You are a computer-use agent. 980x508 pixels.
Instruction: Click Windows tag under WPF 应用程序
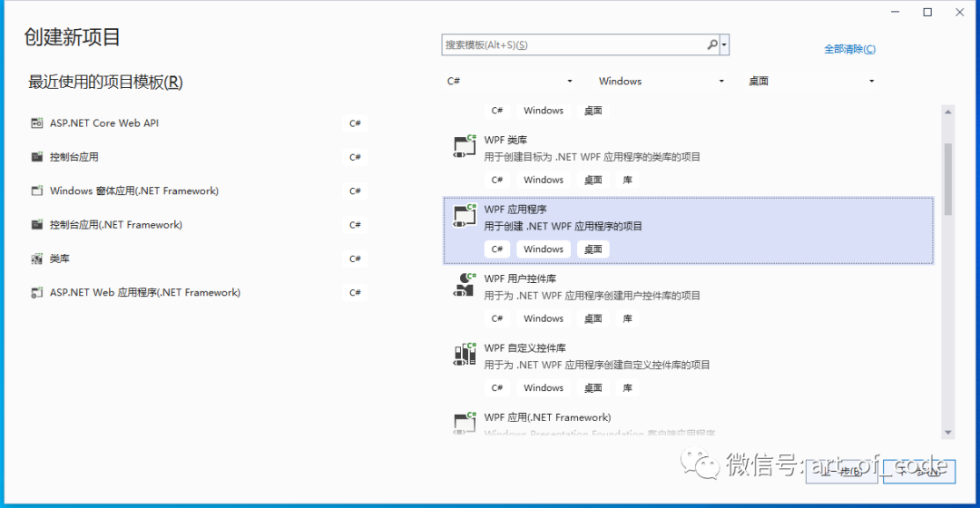pos(544,249)
